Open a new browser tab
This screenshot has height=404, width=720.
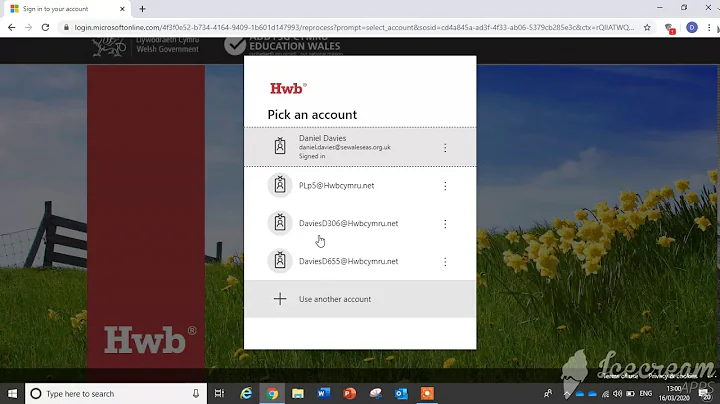142,9
